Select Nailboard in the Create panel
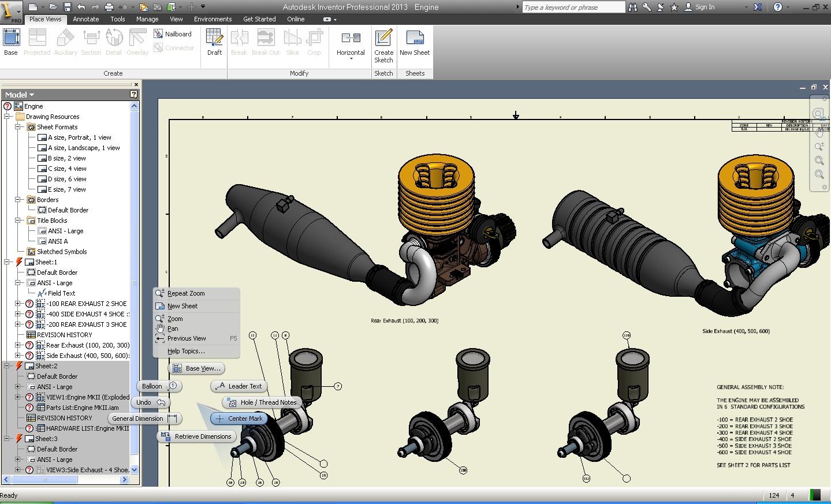 coord(173,34)
